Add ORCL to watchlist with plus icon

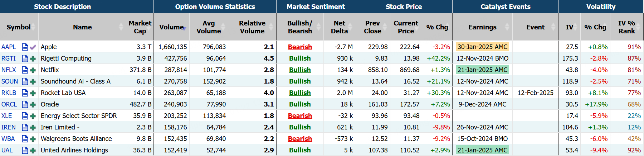[x=33, y=104]
